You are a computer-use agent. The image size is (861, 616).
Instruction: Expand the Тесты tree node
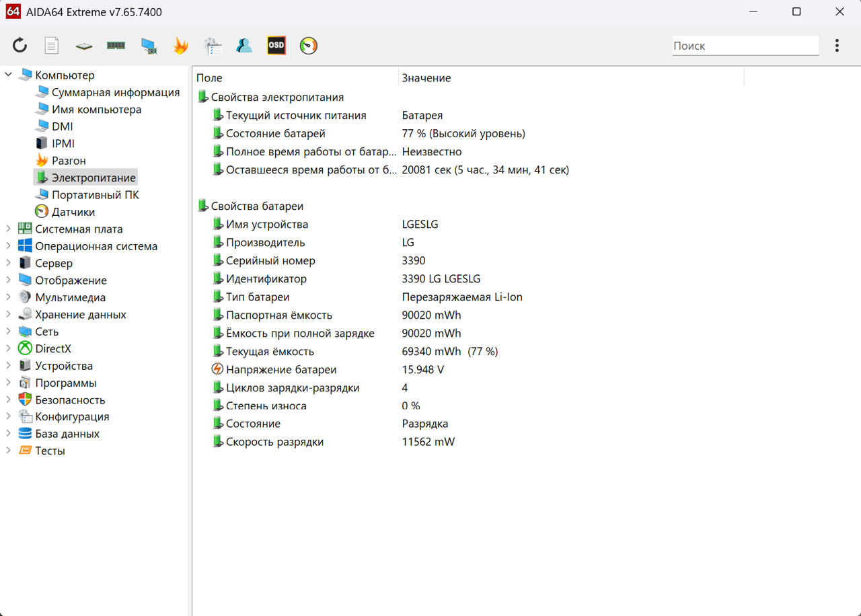coord(9,451)
